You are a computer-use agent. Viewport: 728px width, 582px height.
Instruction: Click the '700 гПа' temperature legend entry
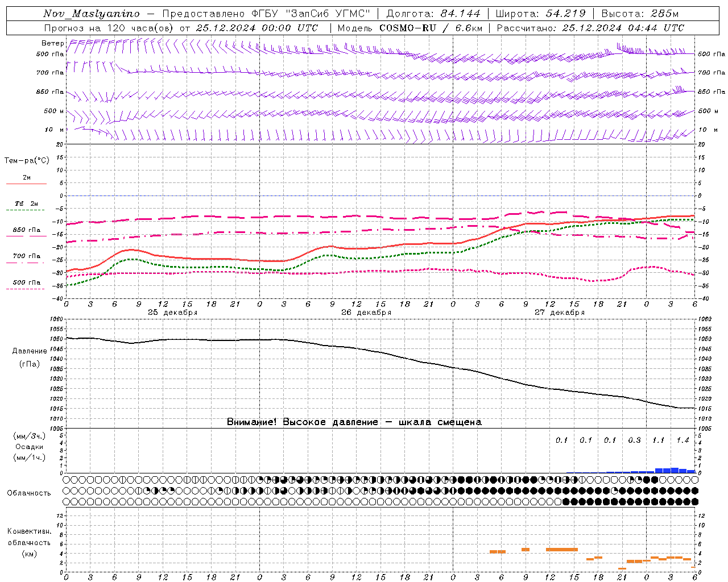(x=27, y=256)
